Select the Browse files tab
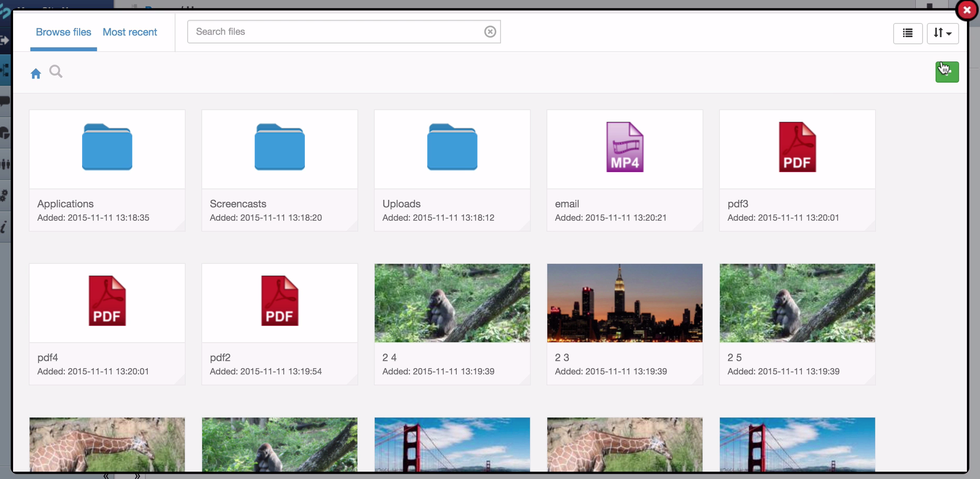 [x=63, y=32]
